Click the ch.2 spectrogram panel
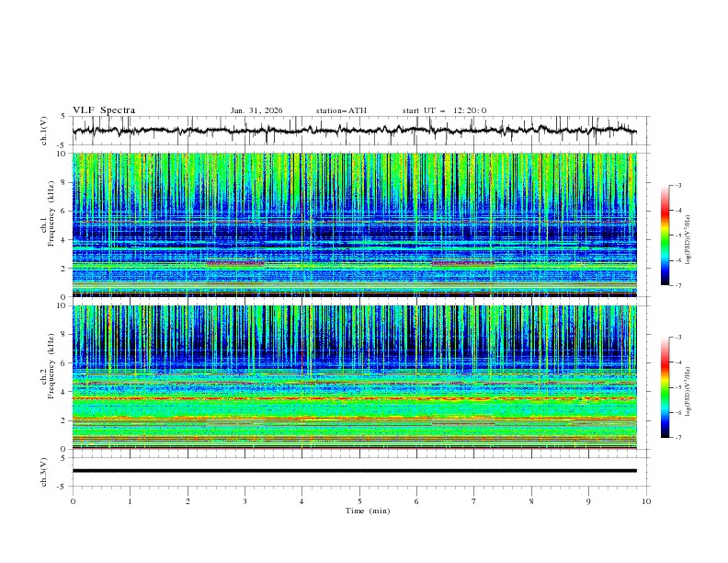Screen dimensions: 728x563 [354, 377]
